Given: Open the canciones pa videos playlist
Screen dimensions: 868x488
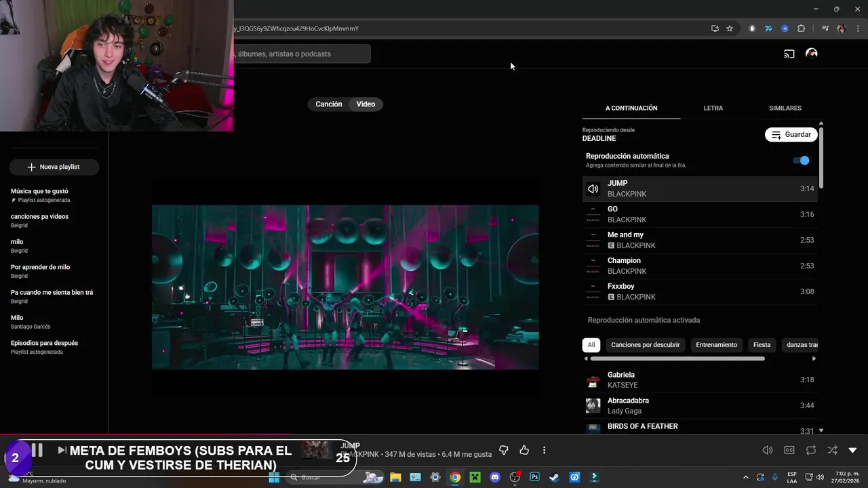Looking at the screenshot, I should coord(54,220).
